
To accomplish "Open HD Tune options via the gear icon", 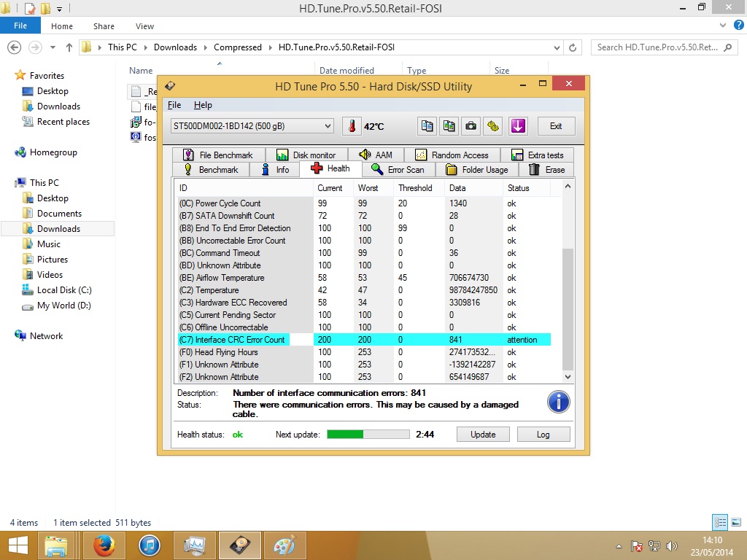I will click(493, 126).
